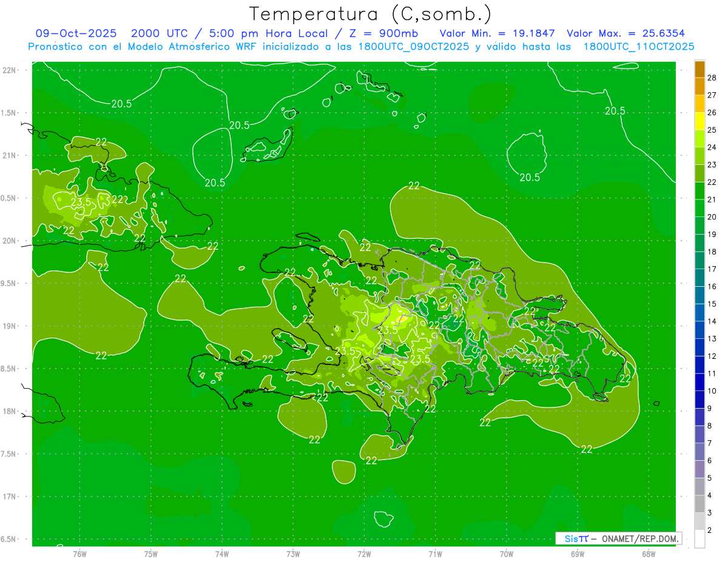
Task: Click the 70W longitude axis label
Action: tap(507, 554)
